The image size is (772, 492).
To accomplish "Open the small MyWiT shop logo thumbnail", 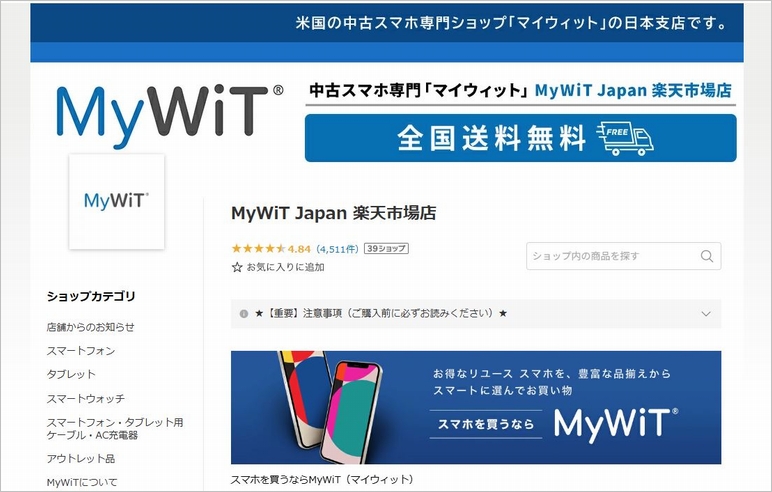I will (117, 201).
